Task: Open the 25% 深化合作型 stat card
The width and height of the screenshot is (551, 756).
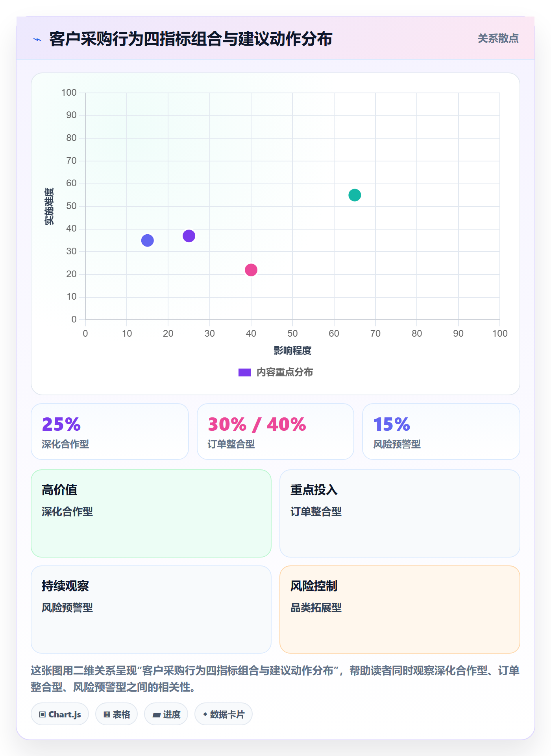Action: point(110,432)
